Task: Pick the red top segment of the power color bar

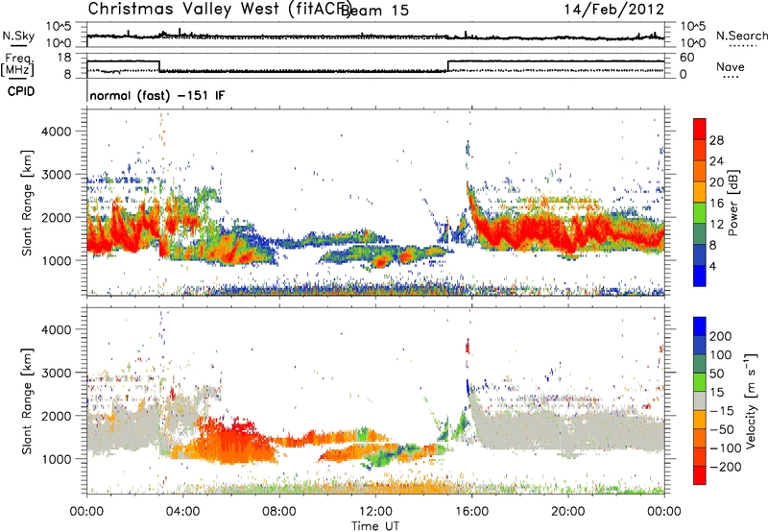Action: pyautogui.click(x=700, y=130)
